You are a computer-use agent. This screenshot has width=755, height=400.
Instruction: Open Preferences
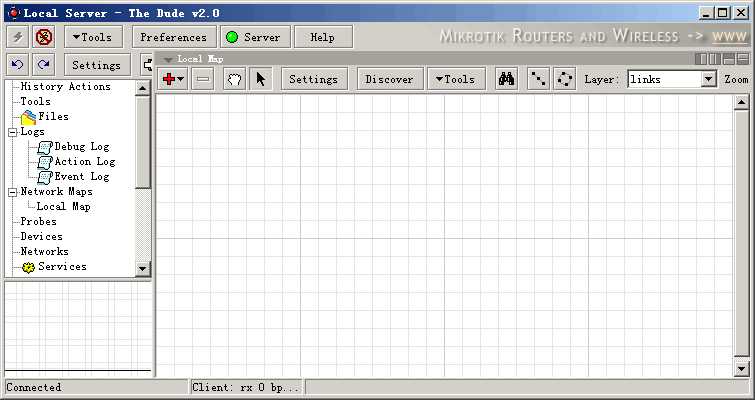[x=174, y=37]
